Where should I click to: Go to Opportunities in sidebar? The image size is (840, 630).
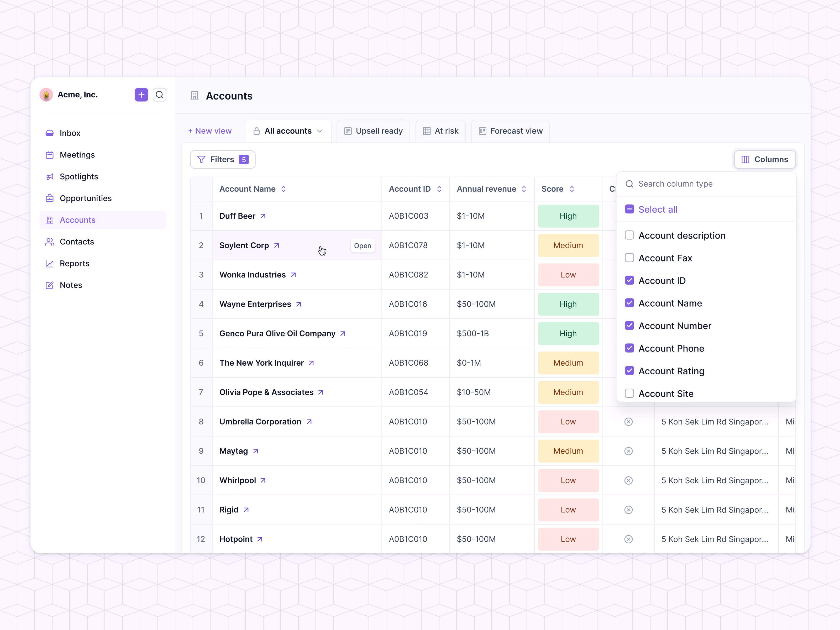click(103, 198)
